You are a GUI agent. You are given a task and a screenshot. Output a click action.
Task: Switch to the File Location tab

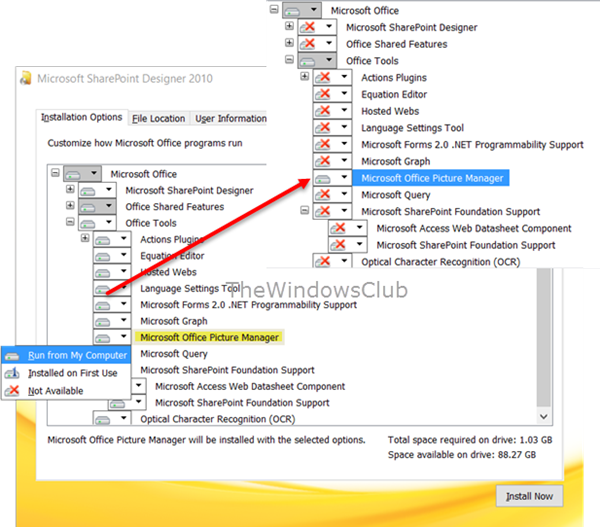[x=158, y=119]
